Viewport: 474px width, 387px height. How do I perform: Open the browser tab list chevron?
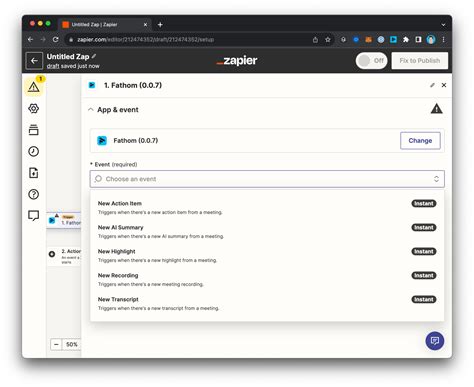443,25
